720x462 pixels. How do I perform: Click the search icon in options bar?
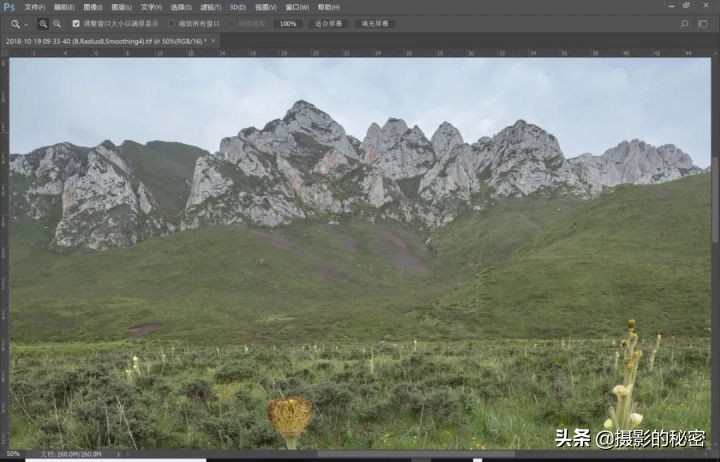point(685,23)
